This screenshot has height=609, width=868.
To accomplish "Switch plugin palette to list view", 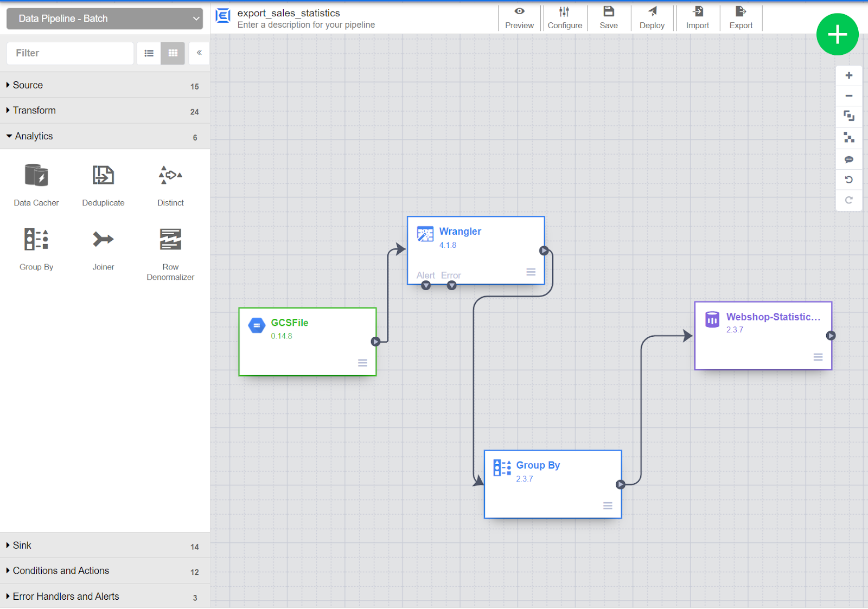I will pos(149,53).
